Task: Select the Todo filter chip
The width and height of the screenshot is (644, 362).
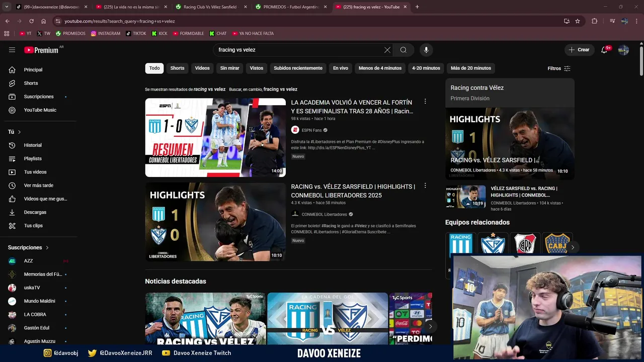Action: (x=154, y=68)
